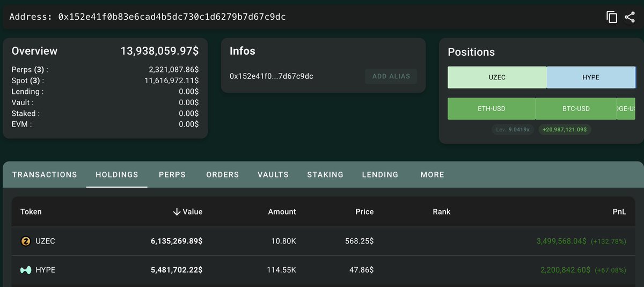
Task: Click the perps value 2,321,087.86$
Action: 174,70
